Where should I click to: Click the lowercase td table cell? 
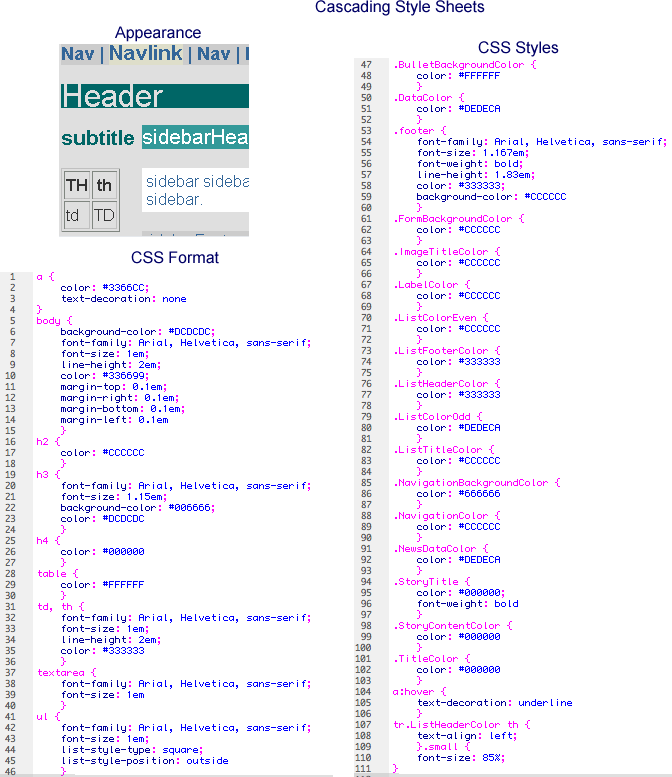(73, 215)
